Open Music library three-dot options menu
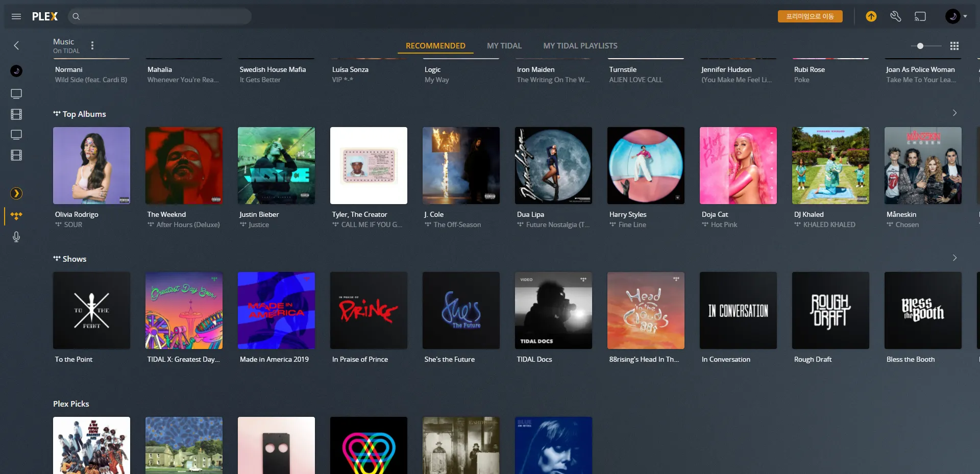980x474 pixels. coord(92,45)
